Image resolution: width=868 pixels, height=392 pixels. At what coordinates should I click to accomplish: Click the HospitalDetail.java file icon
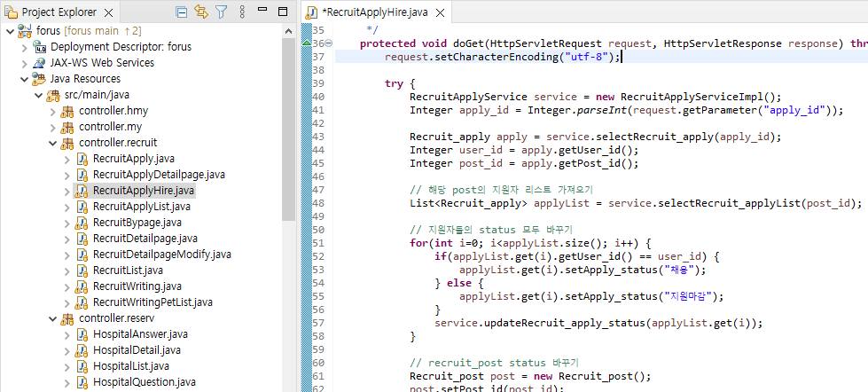pos(82,350)
